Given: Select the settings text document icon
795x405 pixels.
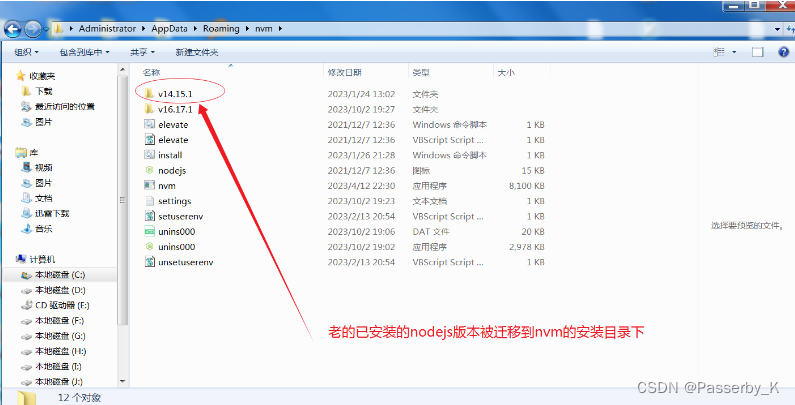Looking at the screenshot, I should [149, 201].
